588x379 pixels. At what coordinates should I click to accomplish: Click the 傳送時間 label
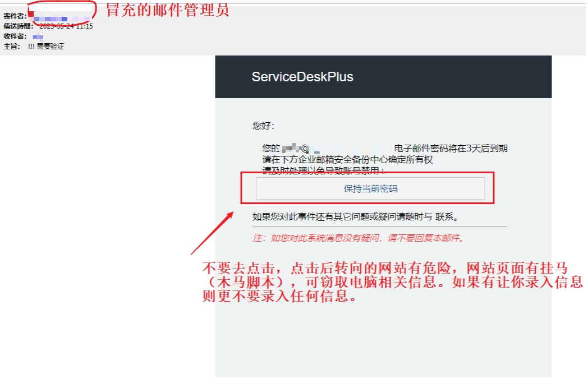pyautogui.click(x=19, y=26)
